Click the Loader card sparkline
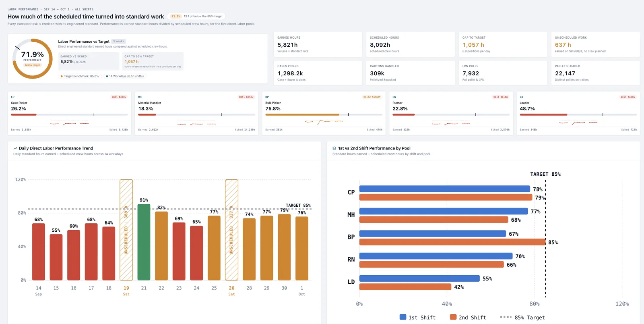Viewport: 644px width, 324px height. [x=578, y=123]
